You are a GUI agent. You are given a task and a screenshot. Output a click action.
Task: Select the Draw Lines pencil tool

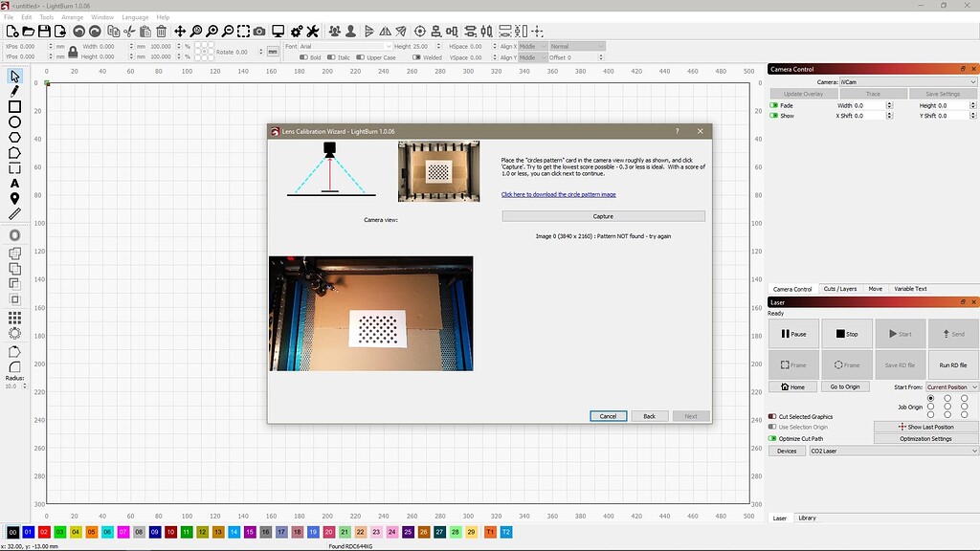13,94
